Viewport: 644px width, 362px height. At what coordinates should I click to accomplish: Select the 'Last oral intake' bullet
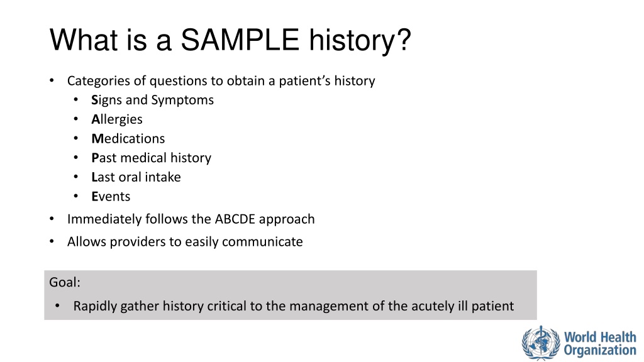click(136, 177)
